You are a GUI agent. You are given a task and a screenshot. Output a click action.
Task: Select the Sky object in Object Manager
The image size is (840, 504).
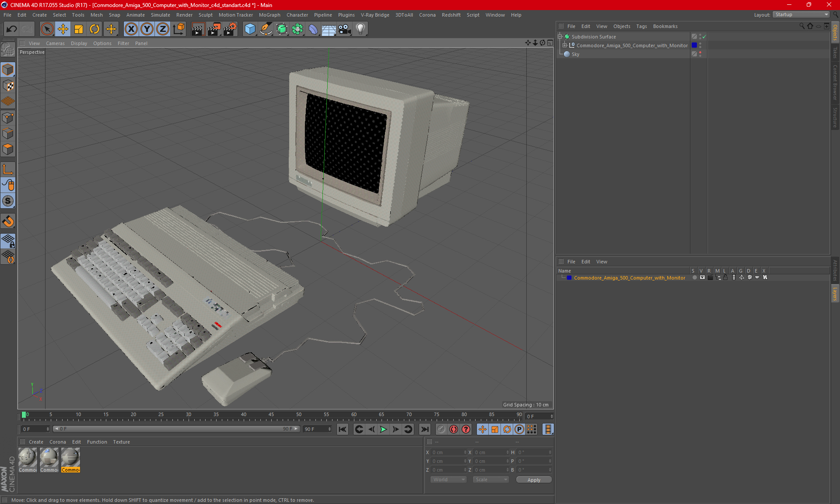click(x=575, y=54)
